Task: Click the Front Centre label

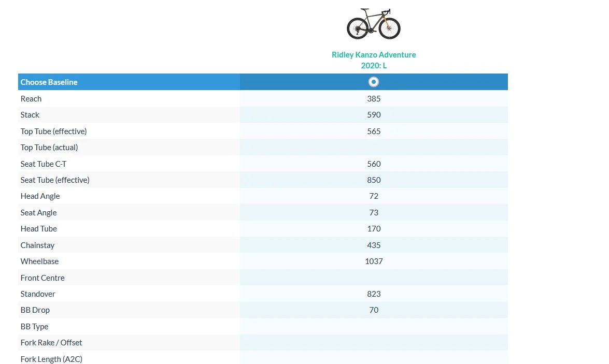Action: coord(43,278)
